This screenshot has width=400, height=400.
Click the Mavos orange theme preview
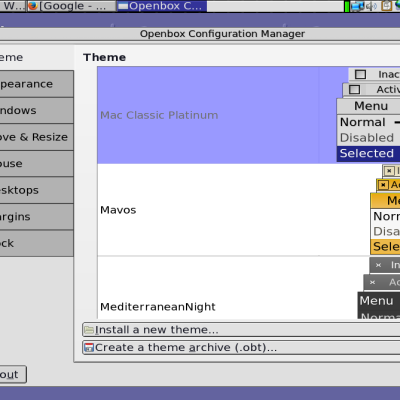coord(385,210)
